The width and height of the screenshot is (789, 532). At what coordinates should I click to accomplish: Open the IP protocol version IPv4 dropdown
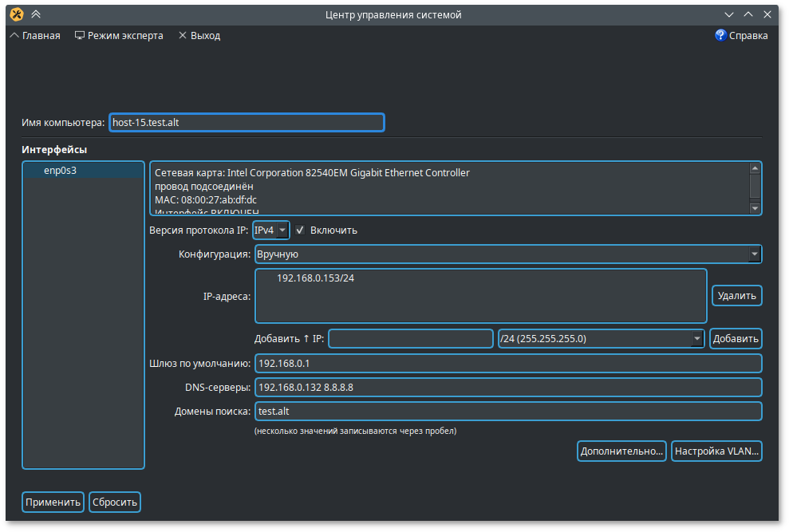coord(270,231)
